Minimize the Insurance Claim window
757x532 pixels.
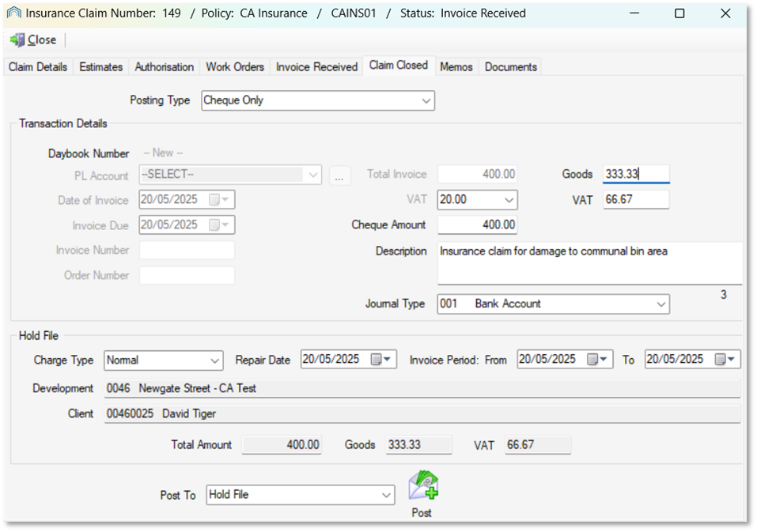pos(634,13)
